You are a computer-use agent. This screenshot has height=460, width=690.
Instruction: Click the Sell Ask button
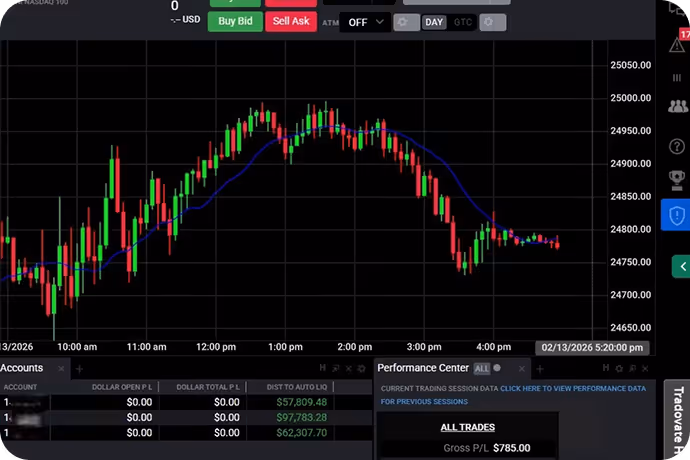click(x=291, y=21)
